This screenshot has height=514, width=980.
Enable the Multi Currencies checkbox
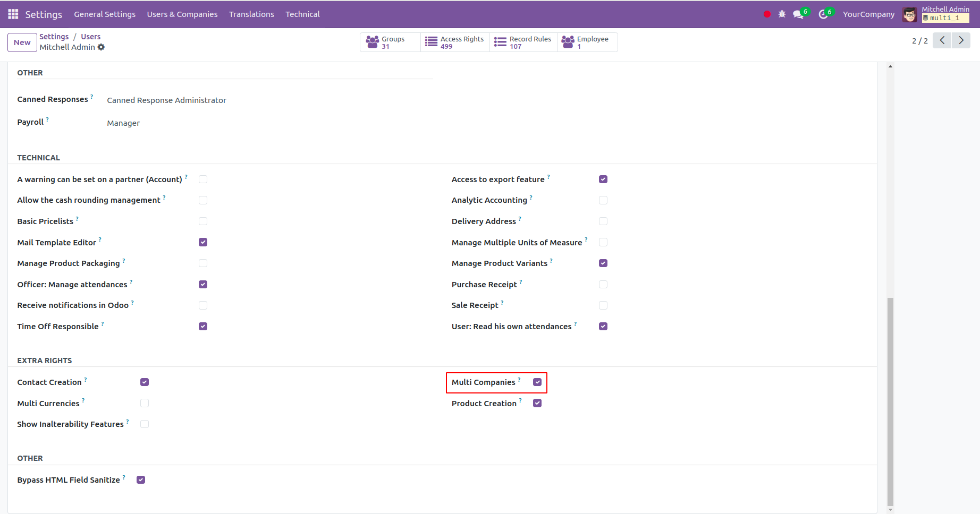145,404
